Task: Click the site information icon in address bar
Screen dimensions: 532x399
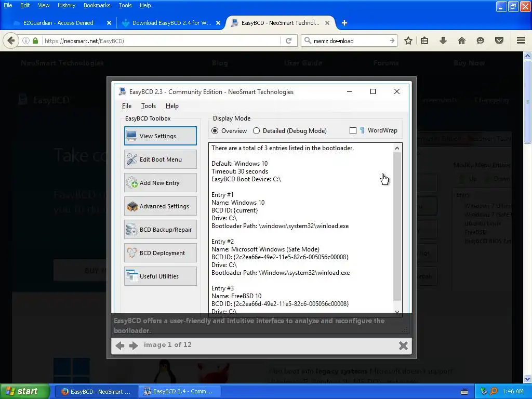Action: pos(26,41)
